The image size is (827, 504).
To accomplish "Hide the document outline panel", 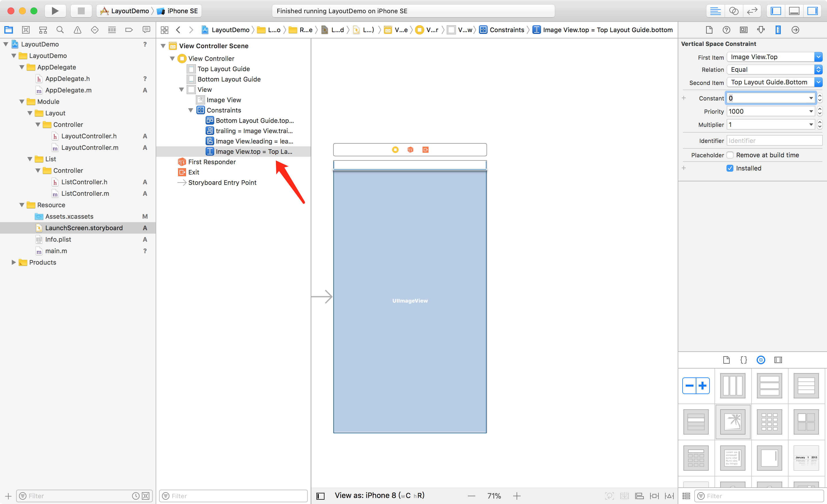I will (320, 496).
